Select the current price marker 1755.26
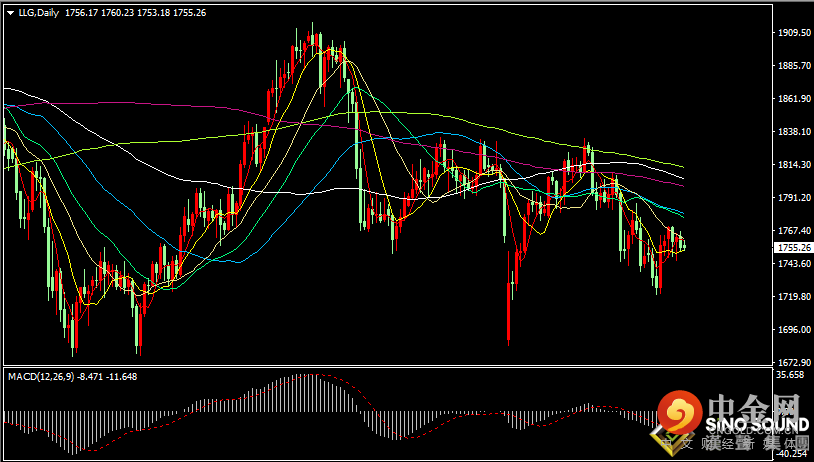Viewport: 814px width, 462px height. pos(791,248)
